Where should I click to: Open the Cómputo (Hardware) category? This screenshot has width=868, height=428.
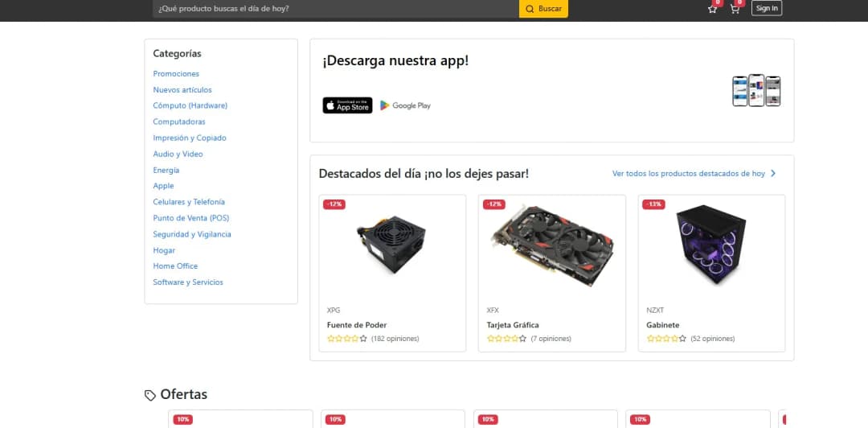[x=190, y=105]
